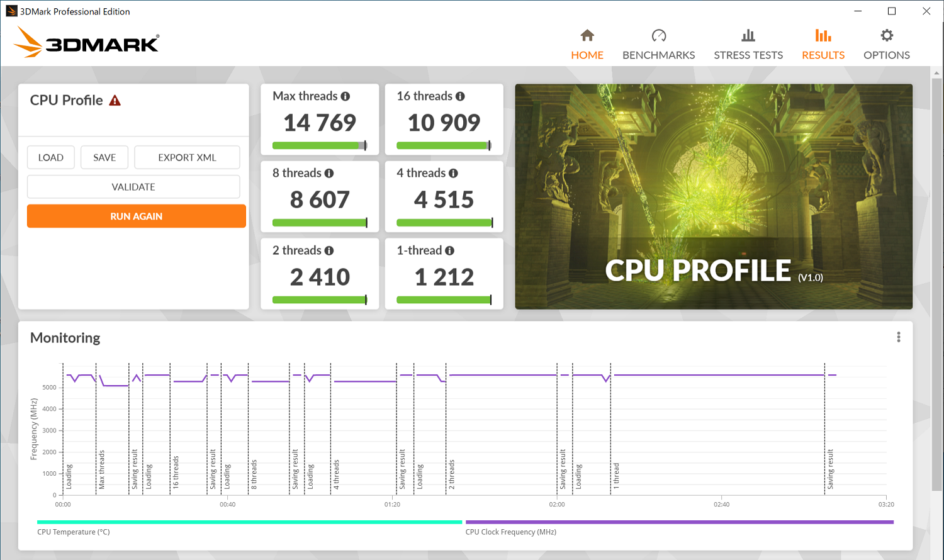
Task: Click the info icon beside Max threads
Action: 346,96
